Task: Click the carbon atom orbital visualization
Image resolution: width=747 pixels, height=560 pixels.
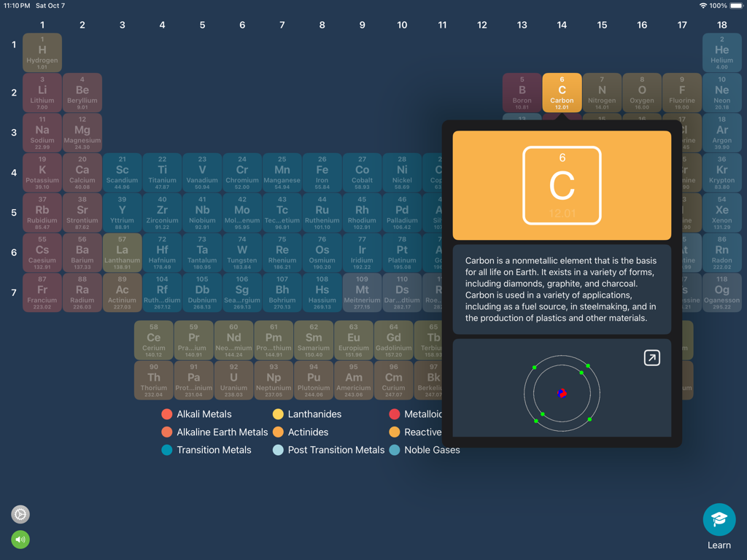Action: [x=562, y=394]
